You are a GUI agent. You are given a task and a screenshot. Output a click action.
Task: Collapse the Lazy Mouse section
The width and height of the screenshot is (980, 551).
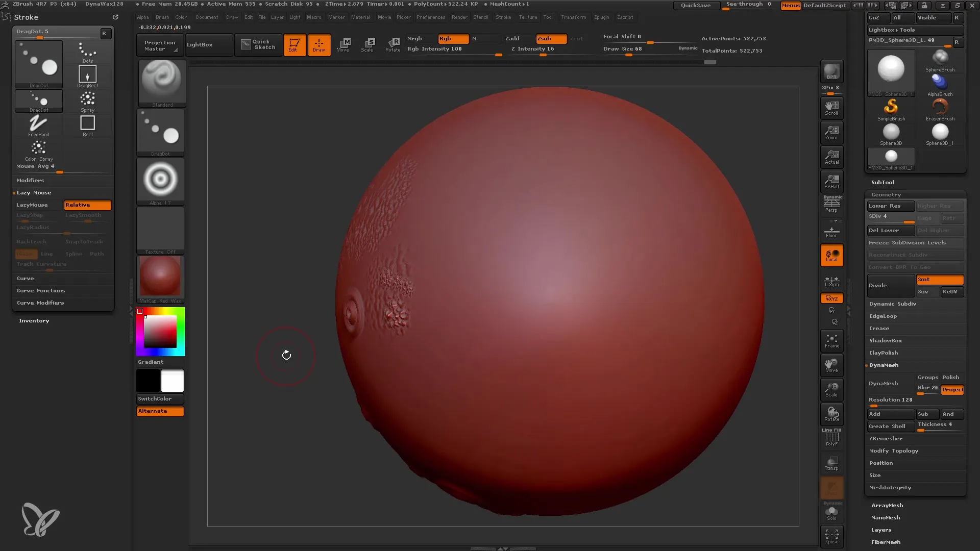point(34,193)
